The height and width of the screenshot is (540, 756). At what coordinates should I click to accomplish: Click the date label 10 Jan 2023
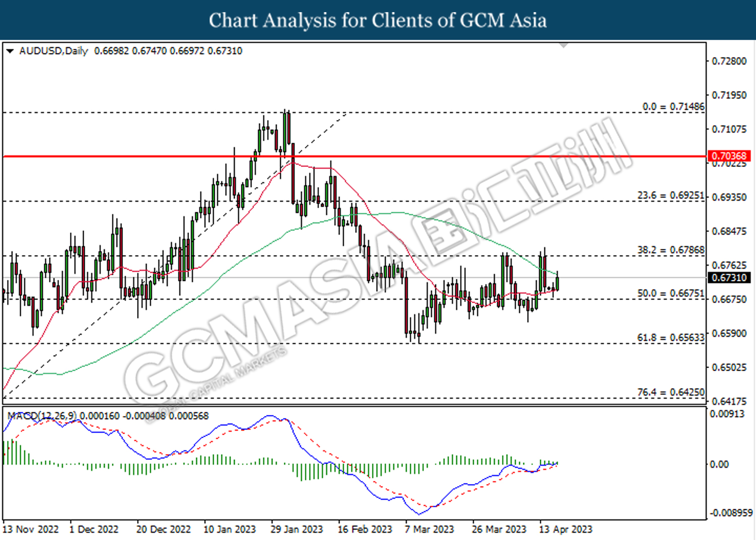click(x=229, y=529)
